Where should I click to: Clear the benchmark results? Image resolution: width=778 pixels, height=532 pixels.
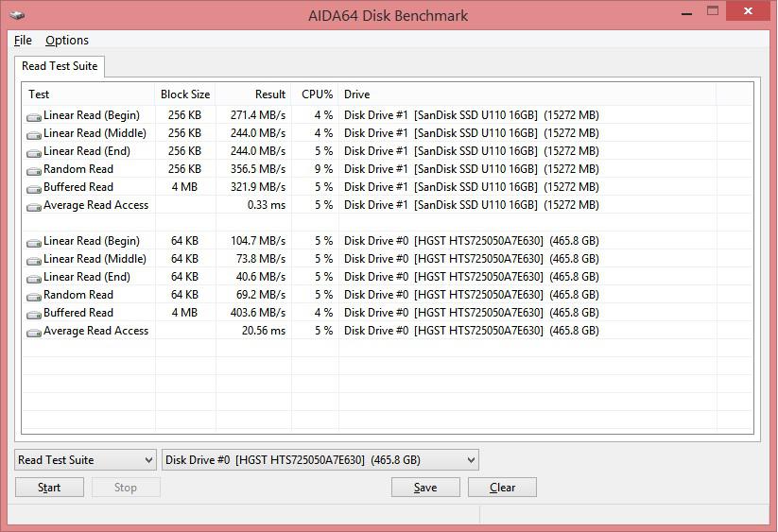point(502,488)
